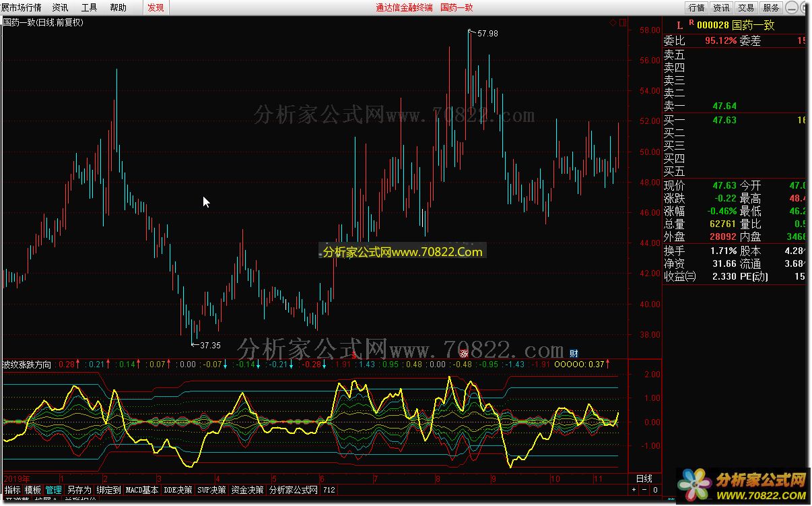
Task: Click the 涨跌 value -0.22
Action: pyautogui.click(x=724, y=198)
